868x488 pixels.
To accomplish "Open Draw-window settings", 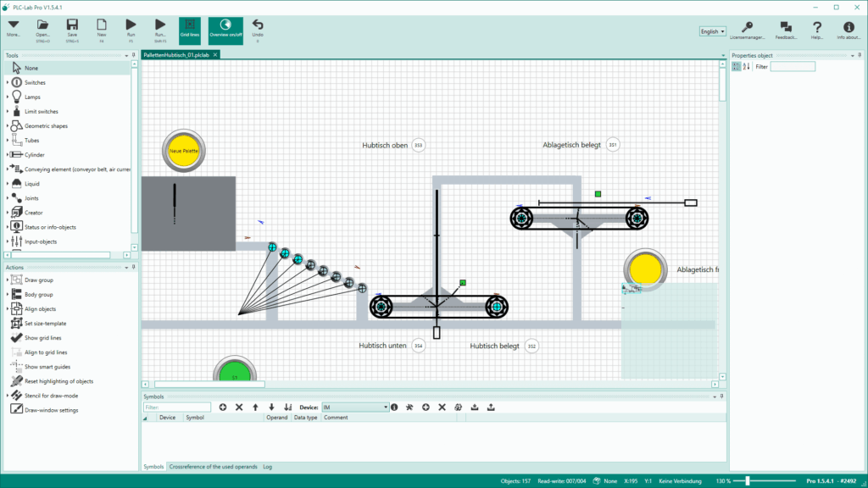I will point(51,410).
